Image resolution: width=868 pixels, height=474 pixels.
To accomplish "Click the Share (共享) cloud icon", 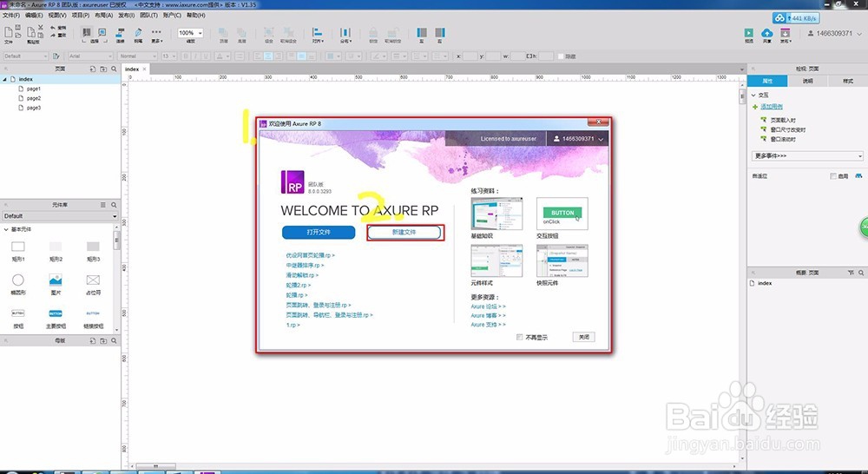I will click(766, 33).
